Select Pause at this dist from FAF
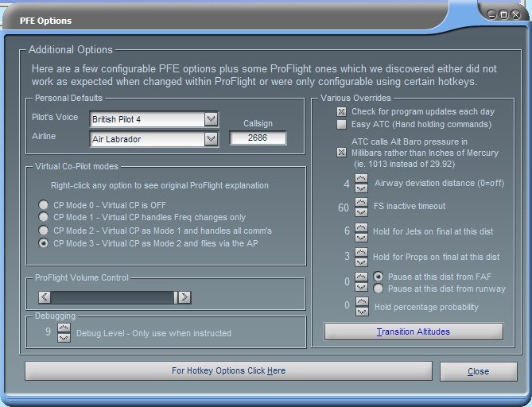The height and width of the screenshot is (407, 532). click(x=378, y=277)
